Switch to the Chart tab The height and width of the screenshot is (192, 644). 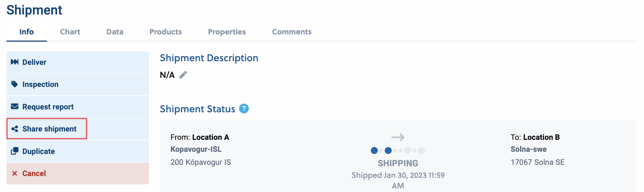70,32
